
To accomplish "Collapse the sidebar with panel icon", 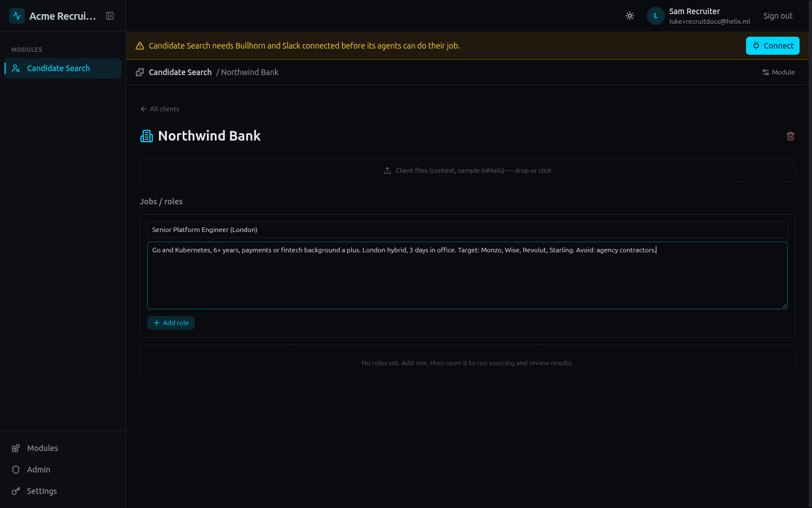I will (x=110, y=16).
